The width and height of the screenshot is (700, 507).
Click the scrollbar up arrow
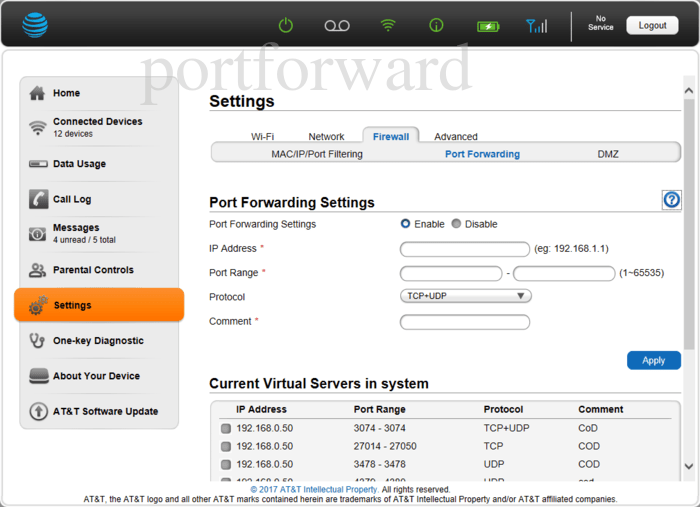point(689,91)
